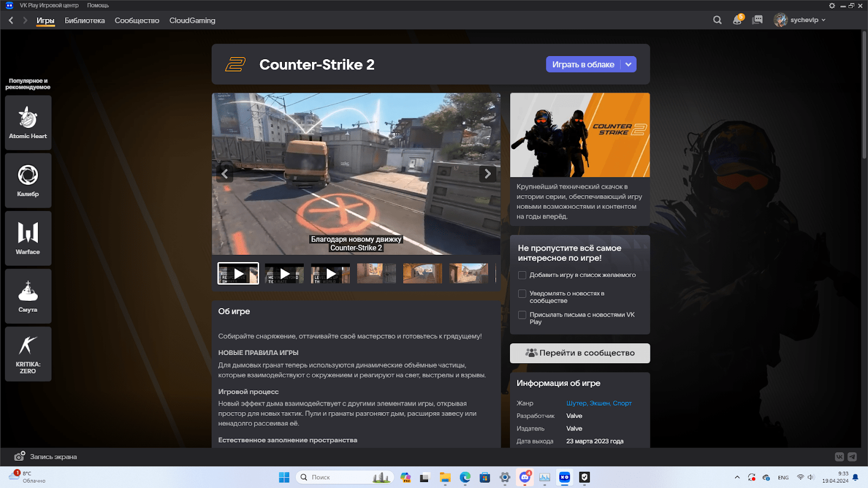Open Atomic Heart from the sidebar
Image resolution: width=868 pixels, height=488 pixels.
tap(28, 123)
